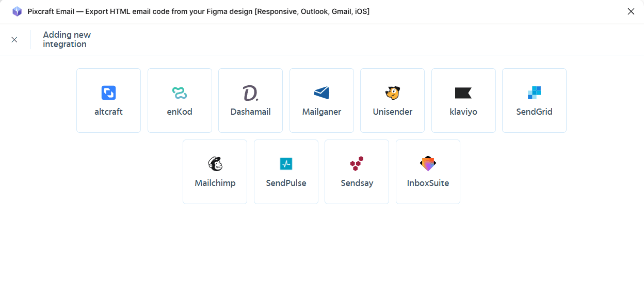Choose the SendPulse integration label

coord(286,183)
